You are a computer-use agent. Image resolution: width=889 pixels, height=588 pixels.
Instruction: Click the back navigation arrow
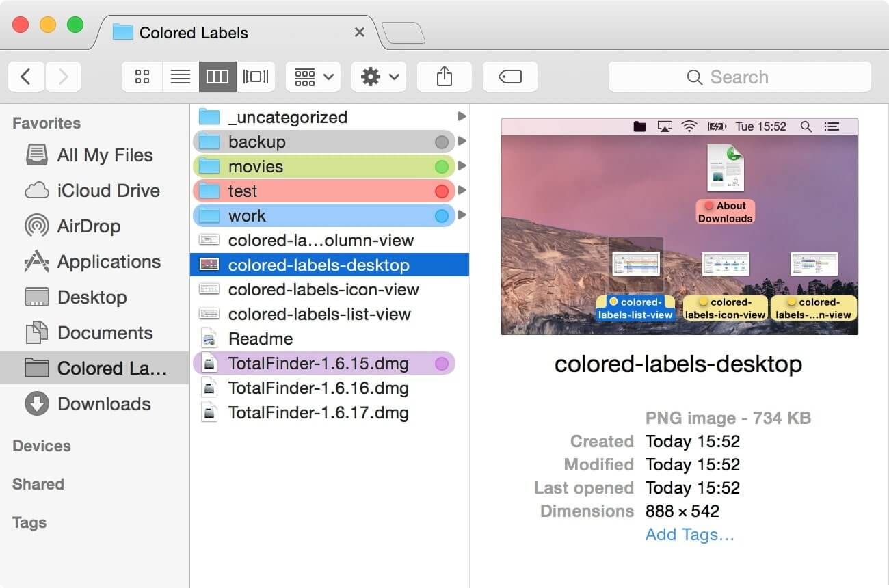point(25,77)
